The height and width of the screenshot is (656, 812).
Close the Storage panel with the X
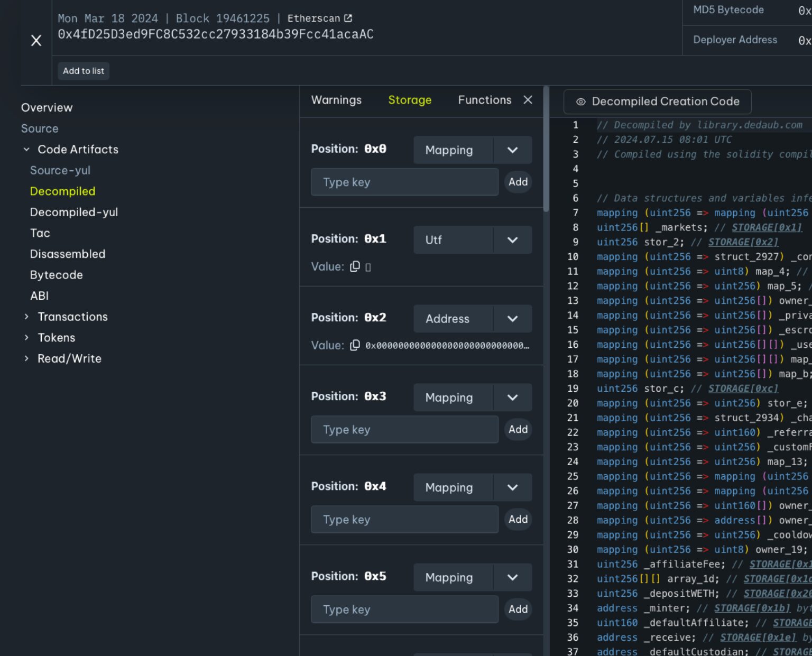coord(528,100)
